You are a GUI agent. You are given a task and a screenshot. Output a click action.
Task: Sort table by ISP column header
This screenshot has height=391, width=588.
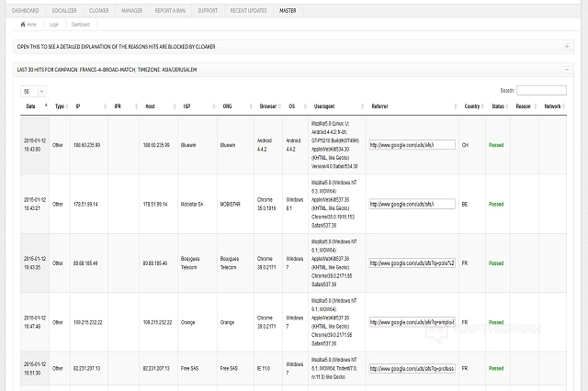tap(187, 106)
